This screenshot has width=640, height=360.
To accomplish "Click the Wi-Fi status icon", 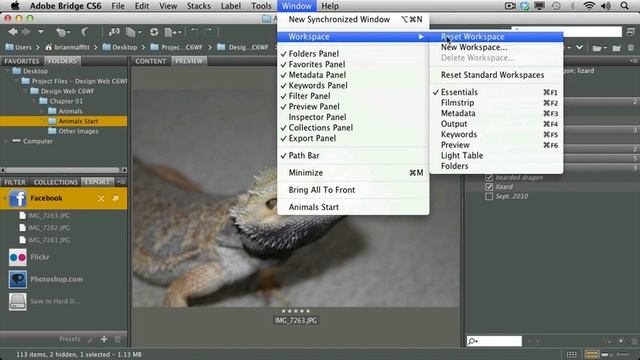I will pos(589,6).
